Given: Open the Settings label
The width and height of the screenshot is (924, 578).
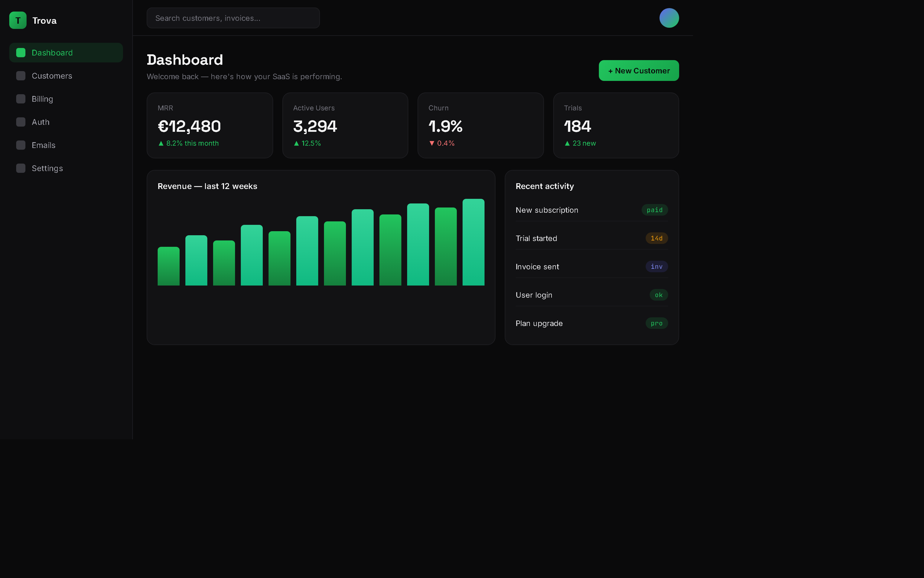Looking at the screenshot, I should point(47,168).
